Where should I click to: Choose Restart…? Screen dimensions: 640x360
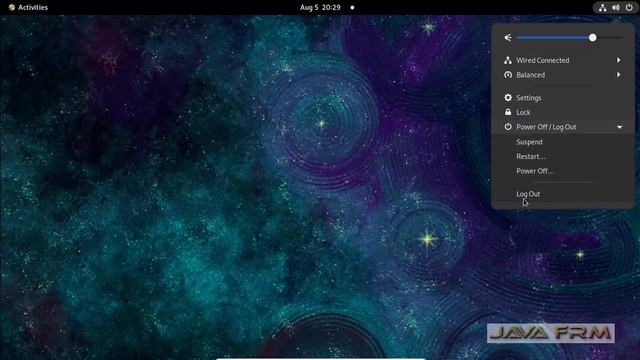pos(563,157)
